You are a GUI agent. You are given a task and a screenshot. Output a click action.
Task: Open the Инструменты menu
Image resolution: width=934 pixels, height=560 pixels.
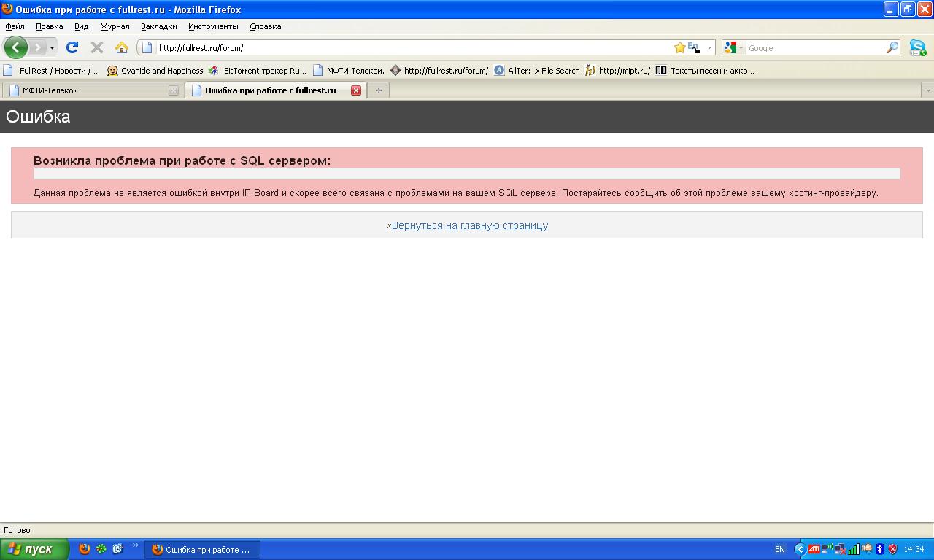(x=213, y=26)
